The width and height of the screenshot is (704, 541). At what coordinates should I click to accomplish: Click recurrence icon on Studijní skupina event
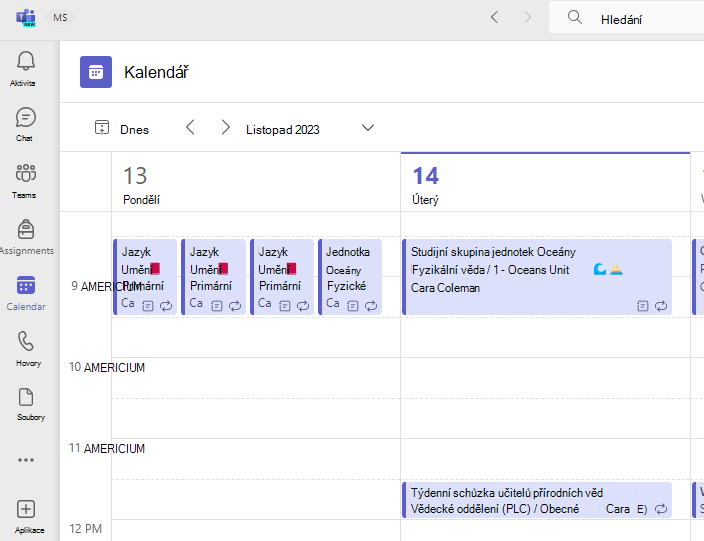tap(661, 306)
